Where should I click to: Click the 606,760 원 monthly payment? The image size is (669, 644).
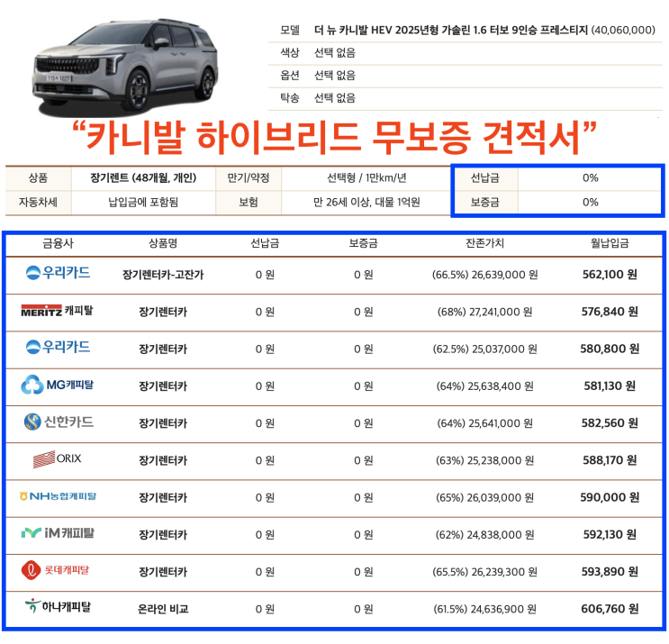click(x=610, y=609)
